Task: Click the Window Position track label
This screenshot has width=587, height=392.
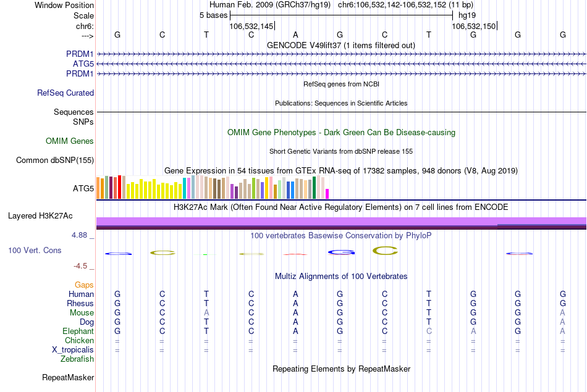Action: click(x=64, y=5)
